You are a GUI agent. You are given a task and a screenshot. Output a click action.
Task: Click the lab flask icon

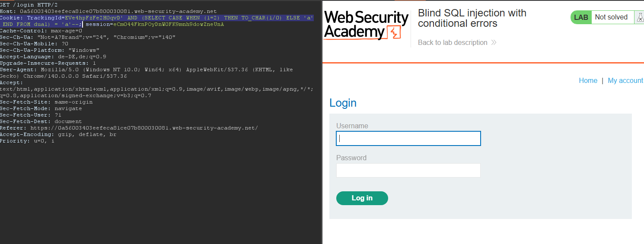tap(639, 17)
